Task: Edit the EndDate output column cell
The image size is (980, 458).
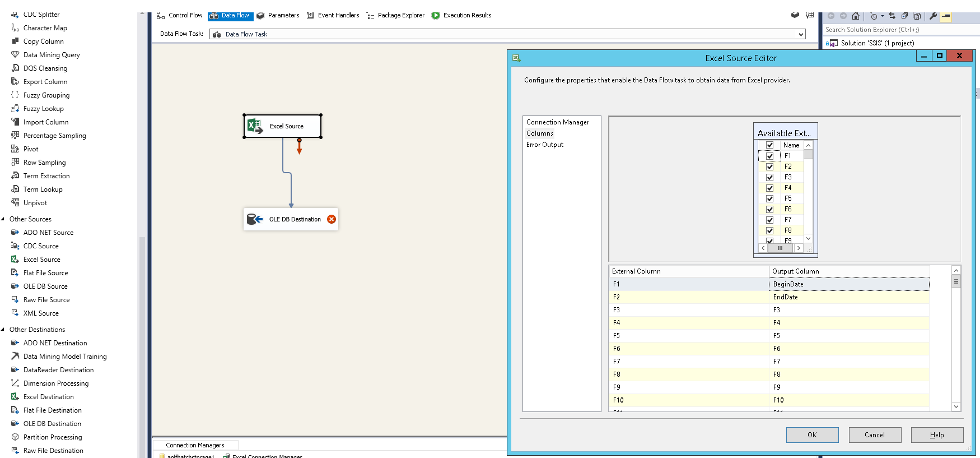Action: point(849,297)
